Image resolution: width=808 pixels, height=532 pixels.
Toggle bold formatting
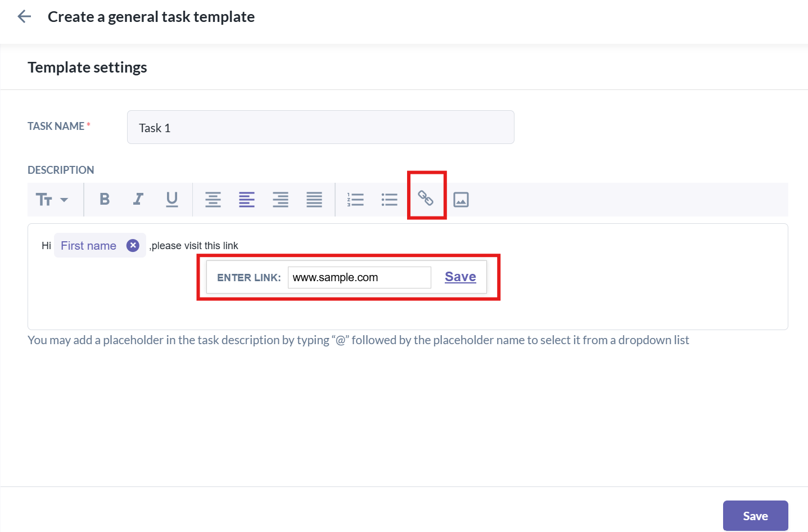(x=105, y=199)
